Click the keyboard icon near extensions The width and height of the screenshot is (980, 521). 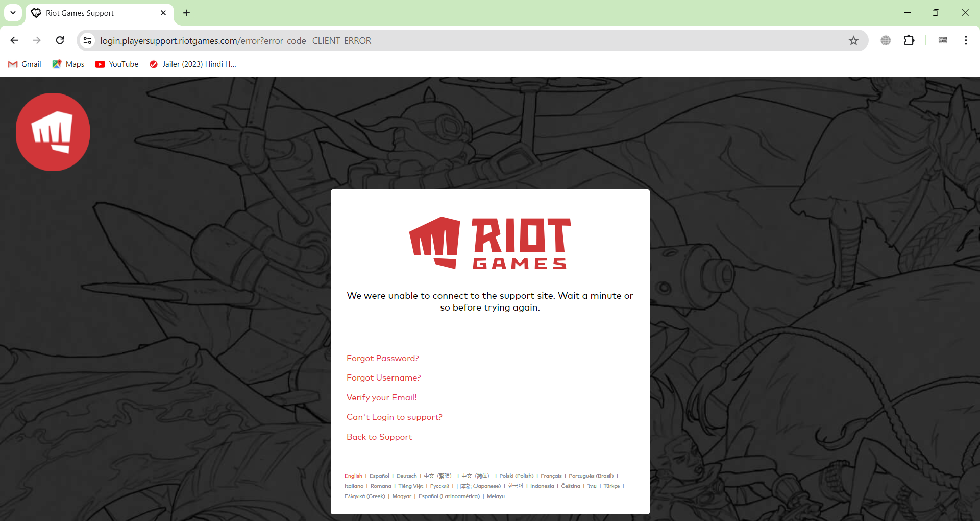[943, 40]
